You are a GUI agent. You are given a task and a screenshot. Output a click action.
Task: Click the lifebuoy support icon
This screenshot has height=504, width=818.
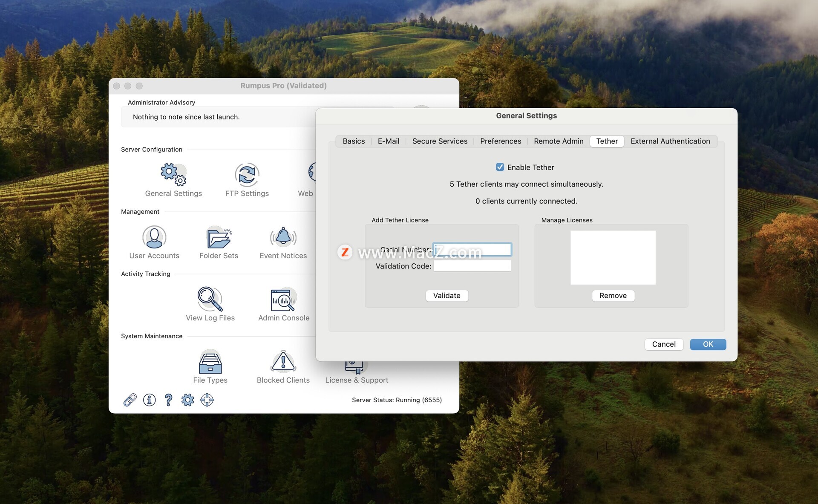coord(207,400)
